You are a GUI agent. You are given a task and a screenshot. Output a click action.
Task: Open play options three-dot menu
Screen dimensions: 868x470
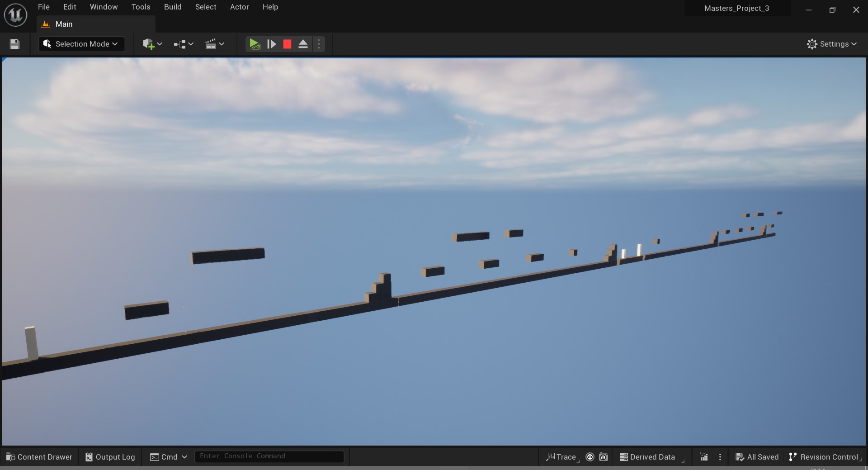pyautogui.click(x=319, y=44)
